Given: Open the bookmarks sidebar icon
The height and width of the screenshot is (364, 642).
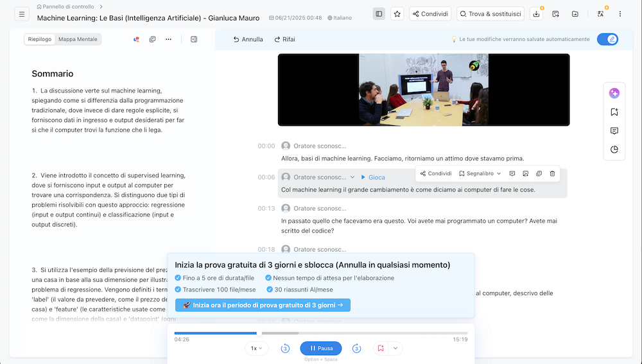Looking at the screenshot, I should (614, 112).
